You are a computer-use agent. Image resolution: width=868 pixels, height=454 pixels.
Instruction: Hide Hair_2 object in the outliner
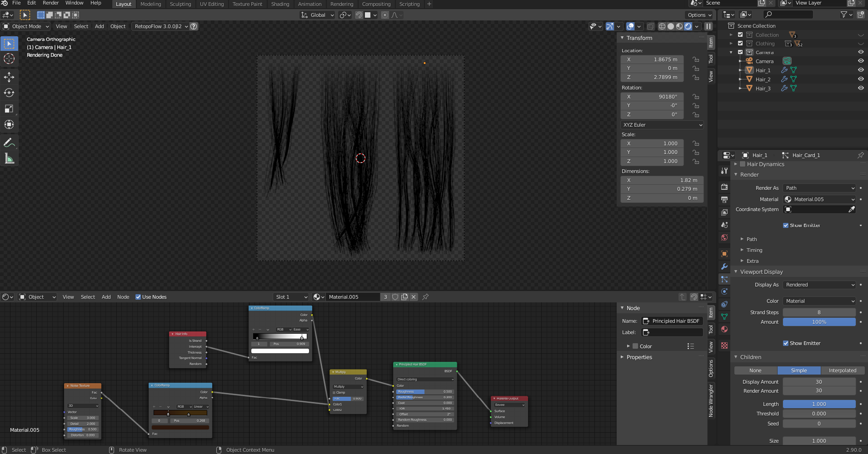point(860,79)
